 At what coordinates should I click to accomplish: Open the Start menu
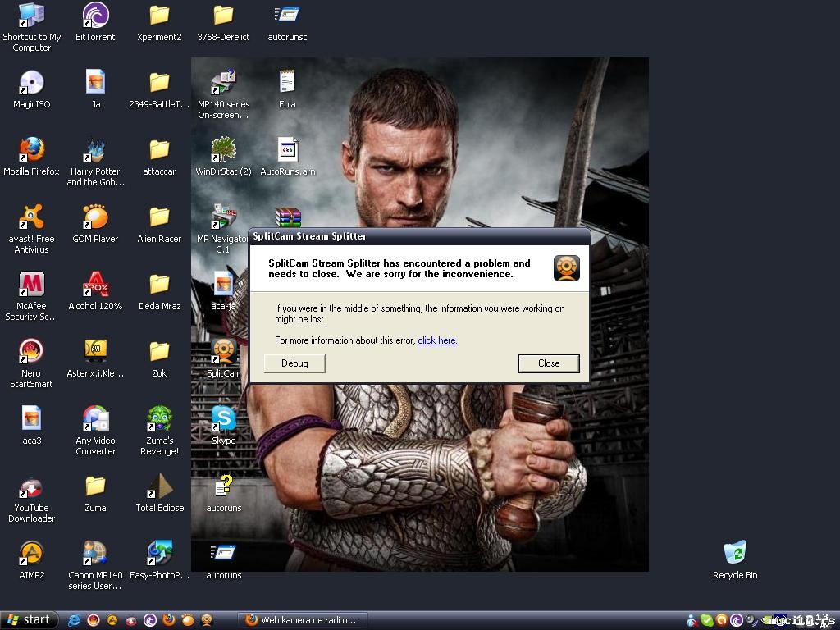point(29,620)
